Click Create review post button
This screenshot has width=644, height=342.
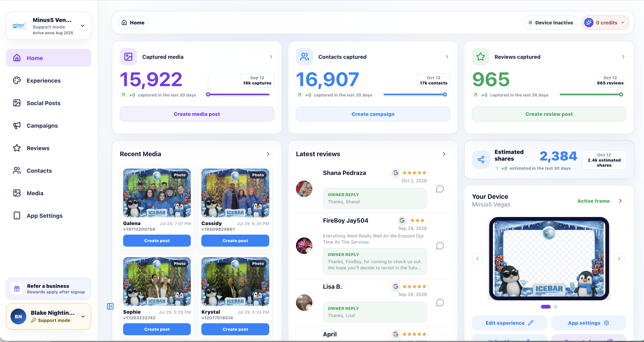coord(549,114)
